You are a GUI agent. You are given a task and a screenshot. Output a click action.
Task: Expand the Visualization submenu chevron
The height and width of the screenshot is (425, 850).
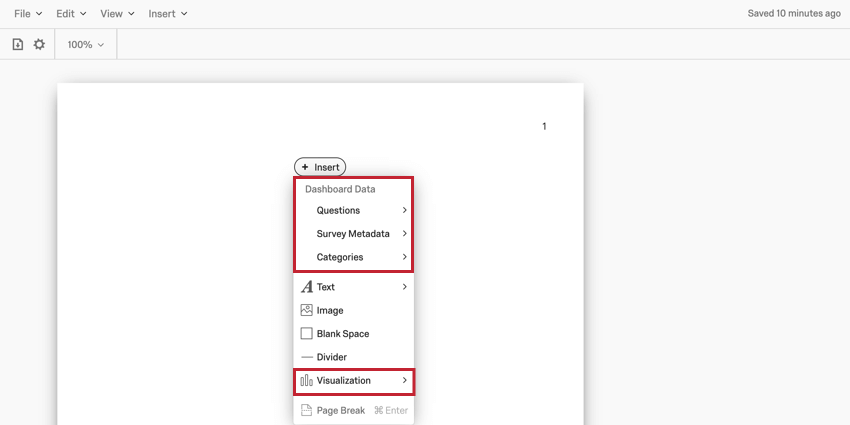coord(404,381)
